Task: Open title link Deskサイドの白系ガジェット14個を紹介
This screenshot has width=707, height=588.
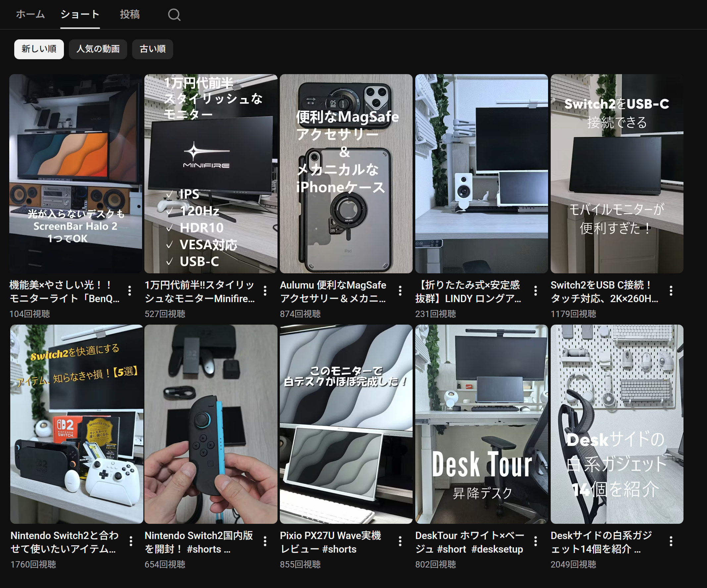Action: pos(602,542)
